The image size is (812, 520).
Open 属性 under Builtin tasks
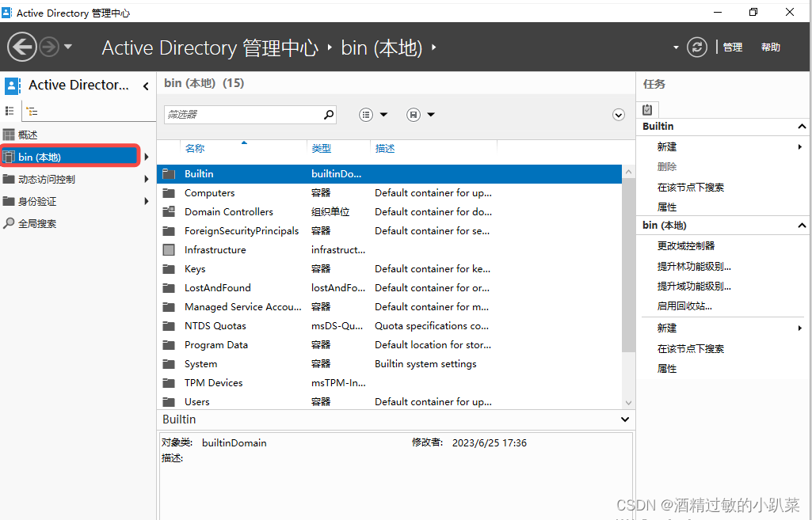pos(666,207)
